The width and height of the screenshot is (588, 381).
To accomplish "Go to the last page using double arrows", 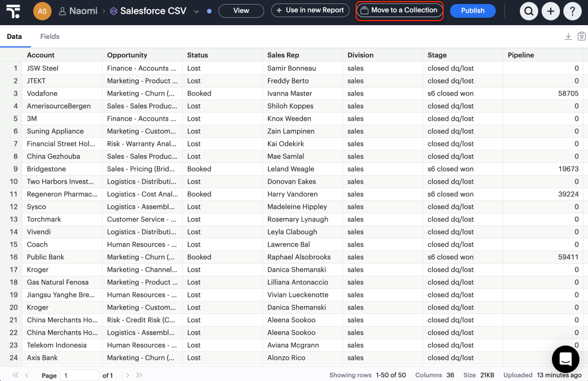I will 139,375.
